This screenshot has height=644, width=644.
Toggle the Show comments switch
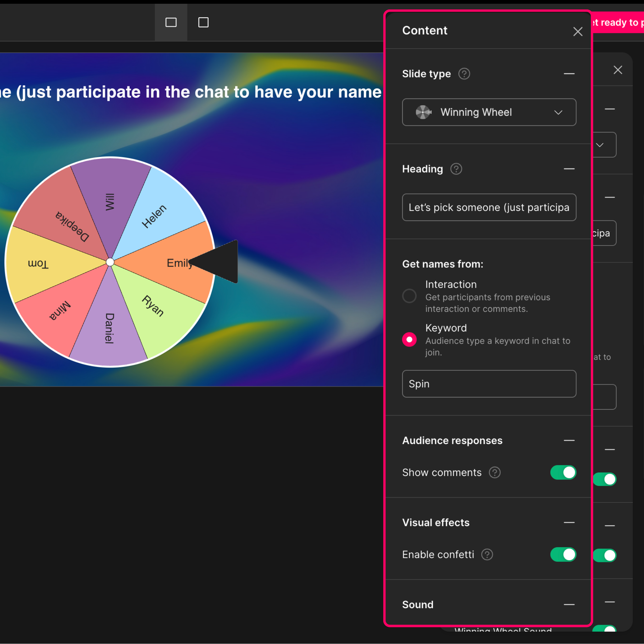(563, 472)
